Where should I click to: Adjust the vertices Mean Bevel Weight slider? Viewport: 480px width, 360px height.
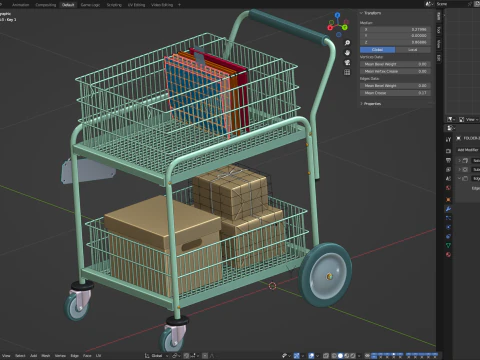(x=395, y=64)
